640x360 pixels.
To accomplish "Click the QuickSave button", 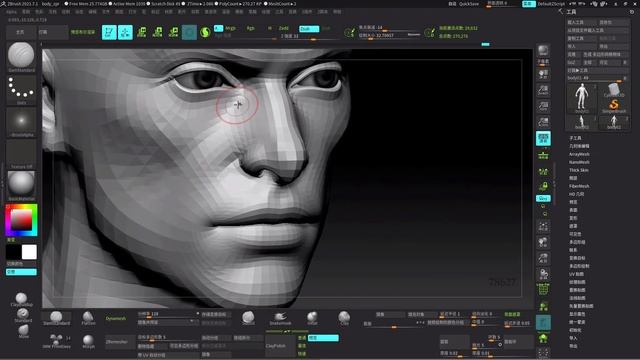I will [469, 4].
